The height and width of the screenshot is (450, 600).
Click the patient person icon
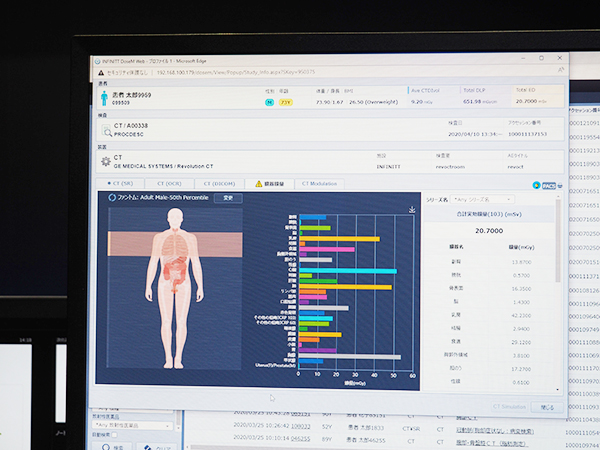pos(104,96)
